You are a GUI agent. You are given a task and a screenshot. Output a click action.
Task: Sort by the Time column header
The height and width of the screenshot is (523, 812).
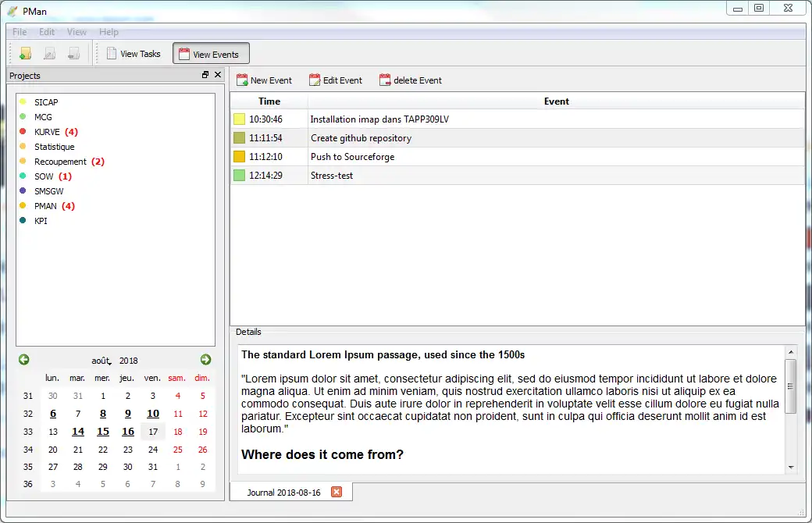(269, 101)
